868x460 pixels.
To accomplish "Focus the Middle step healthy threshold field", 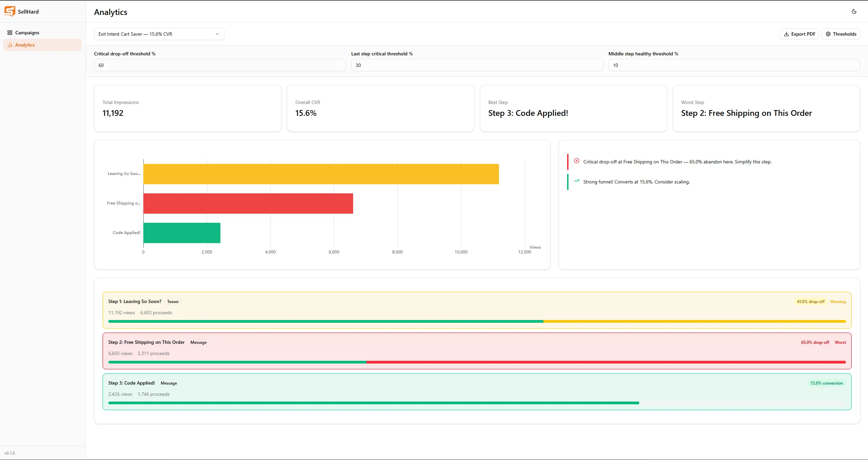I will (734, 65).
